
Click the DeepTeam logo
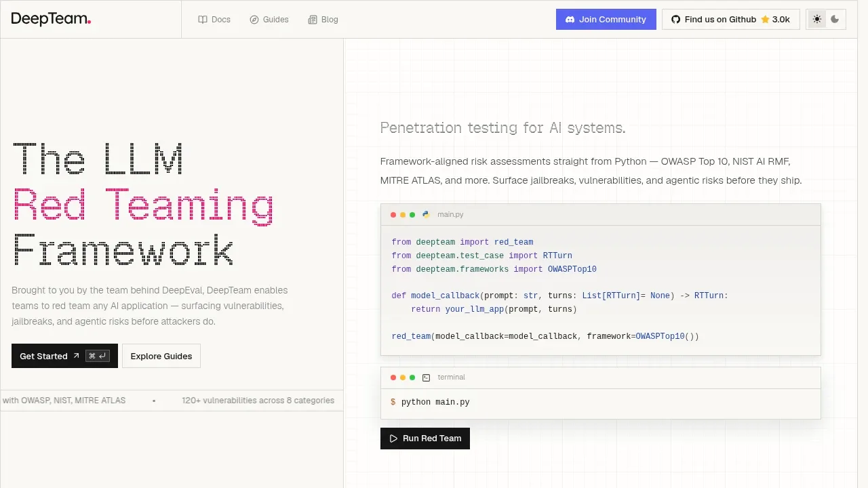[x=51, y=19]
